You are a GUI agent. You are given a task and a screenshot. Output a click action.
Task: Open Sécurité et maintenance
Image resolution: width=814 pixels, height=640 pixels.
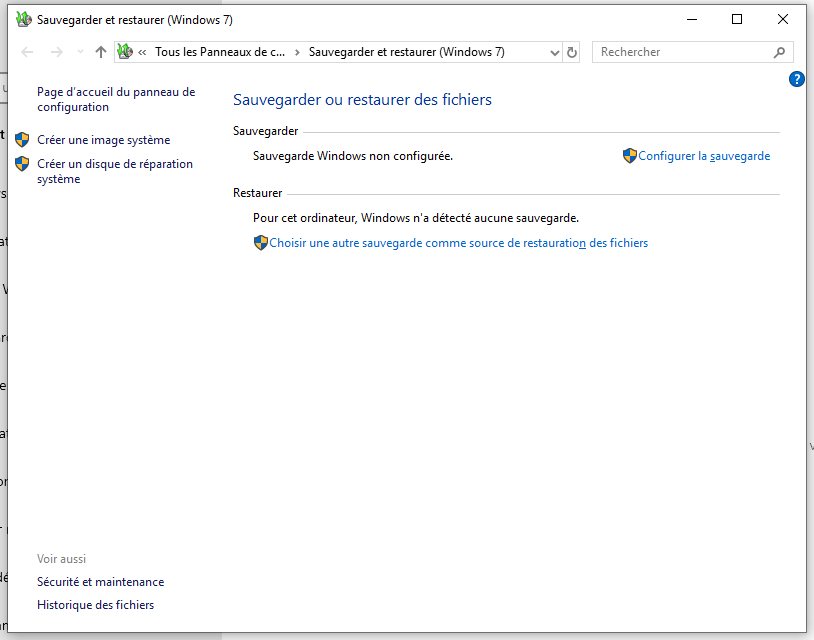pyautogui.click(x=100, y=581)
